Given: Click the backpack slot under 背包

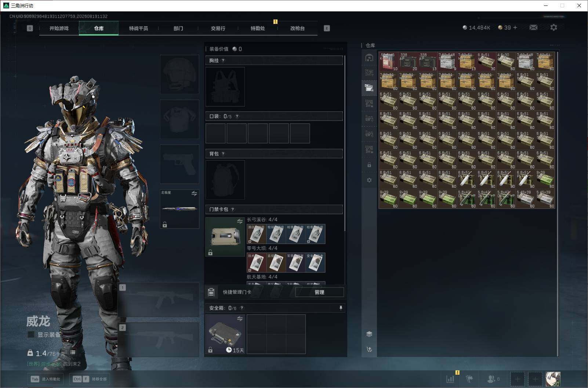Looking at the screenshot, I should [x=225, y=180].
